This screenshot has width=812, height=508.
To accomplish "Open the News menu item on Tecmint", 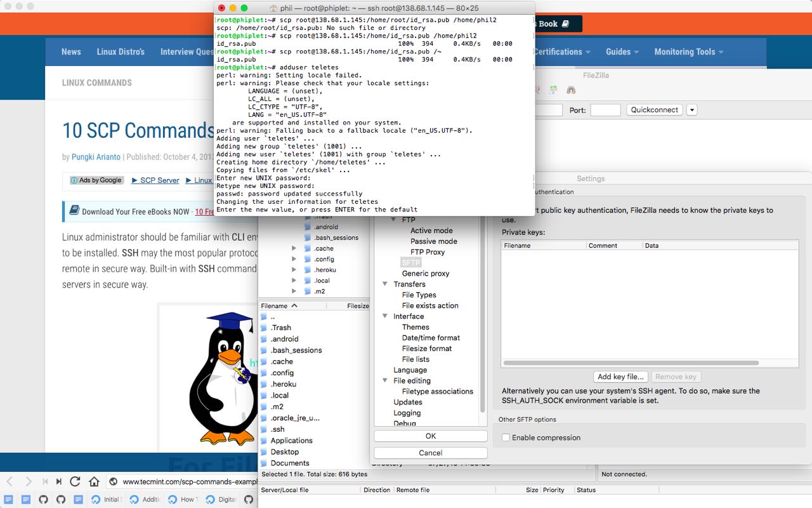I will tap(71, 52).
